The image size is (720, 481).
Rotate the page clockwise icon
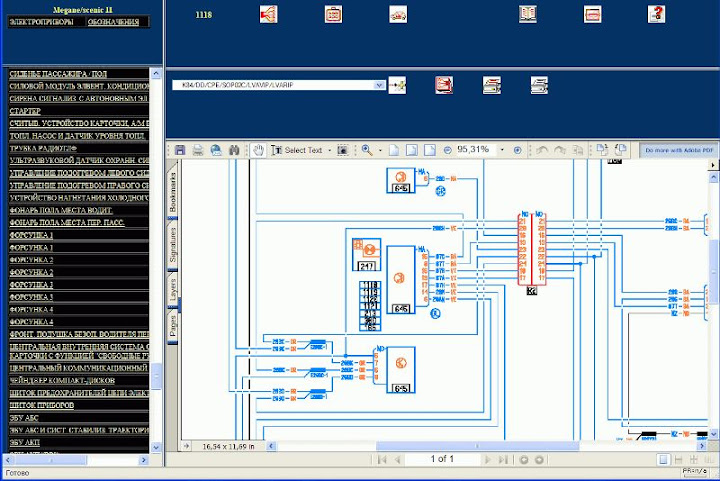click(x=602, y=150)
